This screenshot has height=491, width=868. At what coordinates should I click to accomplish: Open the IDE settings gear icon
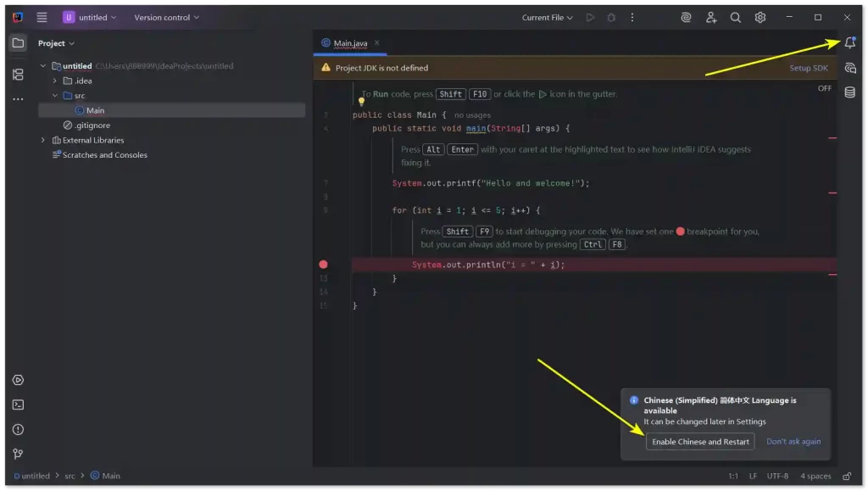(x=760, y=17)
